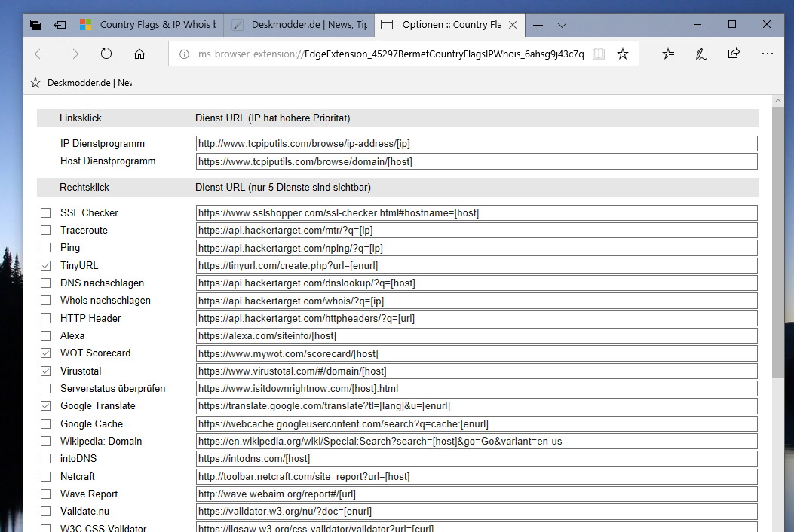Screen dimensions: 794x532
Task: Open the Home page
Action: [139, 54]
